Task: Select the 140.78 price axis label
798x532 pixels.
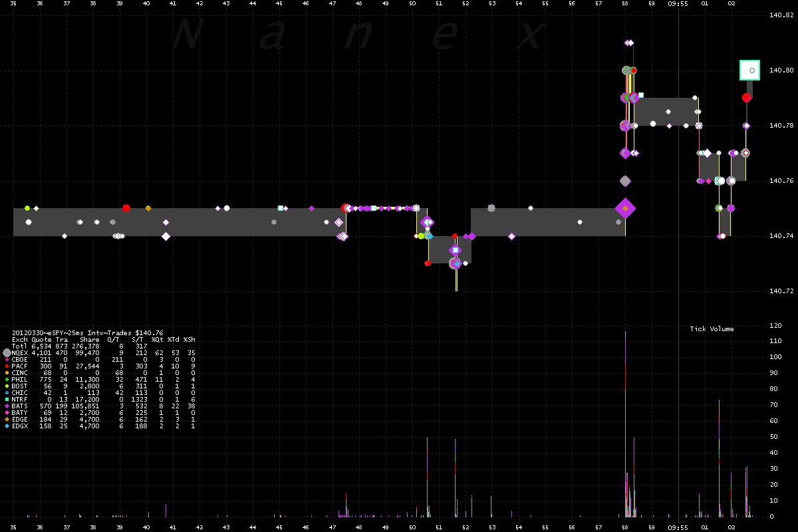Action: click(780, 125)
